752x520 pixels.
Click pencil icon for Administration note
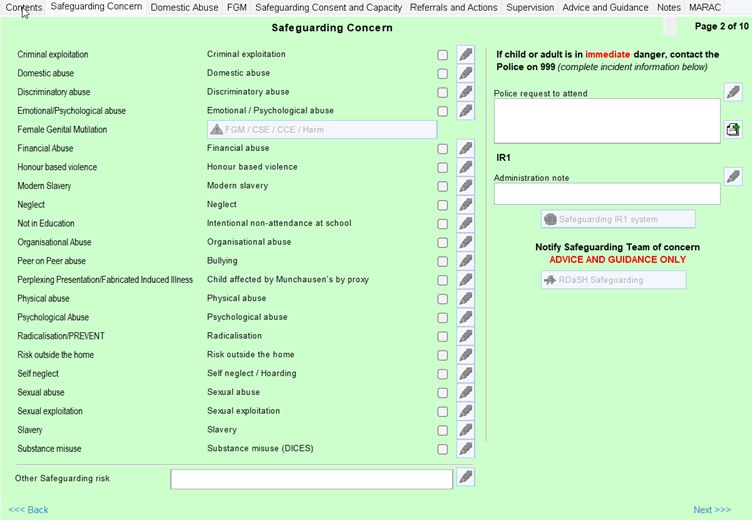[x=733, y=176]
